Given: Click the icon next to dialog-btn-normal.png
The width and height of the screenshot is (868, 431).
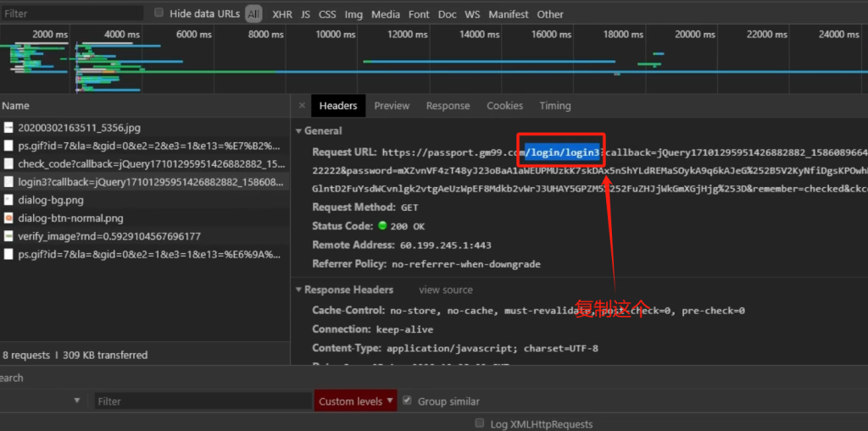Looking at the screenshot, I should [x=8, y=218].
